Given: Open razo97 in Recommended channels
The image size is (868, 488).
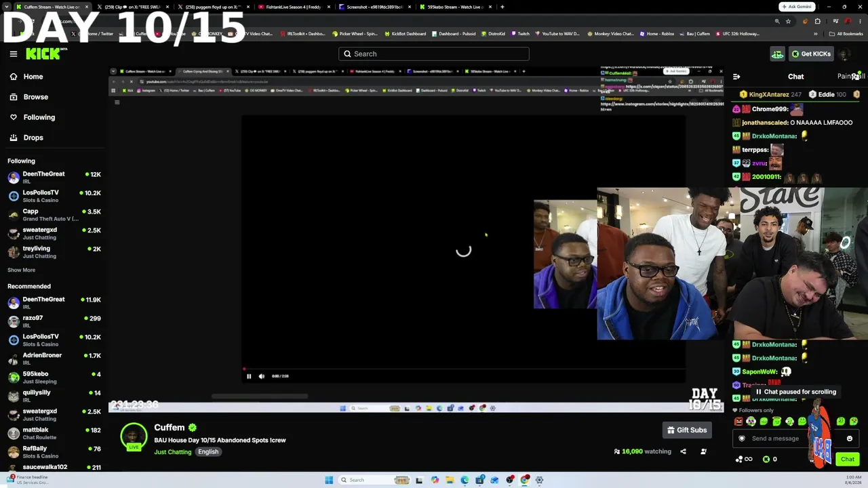Looking at the screenshot, I should click(54, 321).
